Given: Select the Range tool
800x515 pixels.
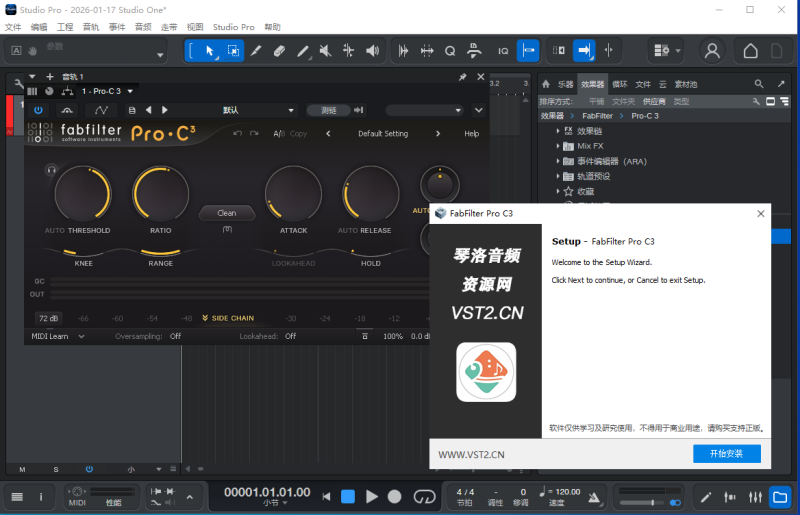Looking at the screenshot, I should point(233,51).
